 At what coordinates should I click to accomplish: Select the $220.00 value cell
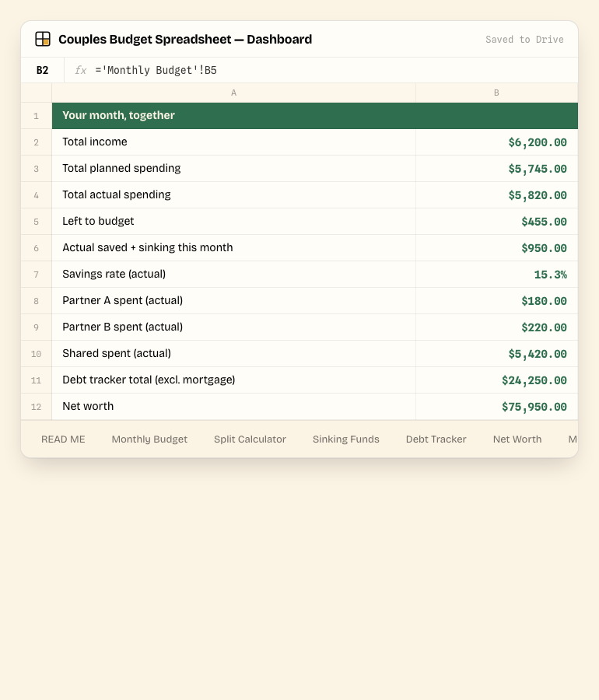click(x=497, y=327)
